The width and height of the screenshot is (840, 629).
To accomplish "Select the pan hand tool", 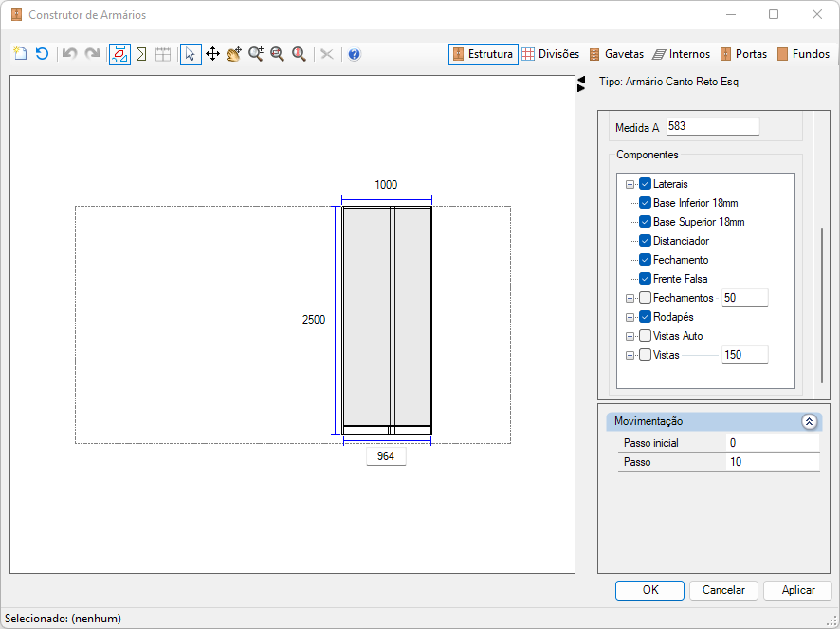I will (233, 54).
